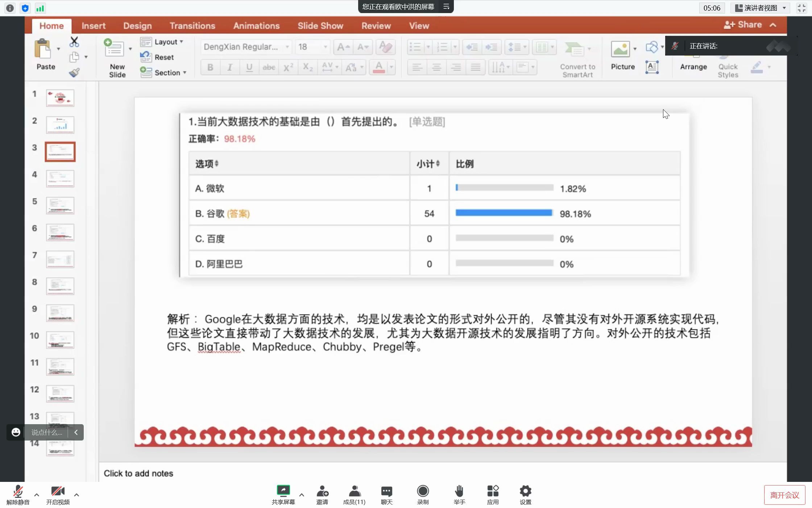Open the members list icon

[x=354, y=491]
